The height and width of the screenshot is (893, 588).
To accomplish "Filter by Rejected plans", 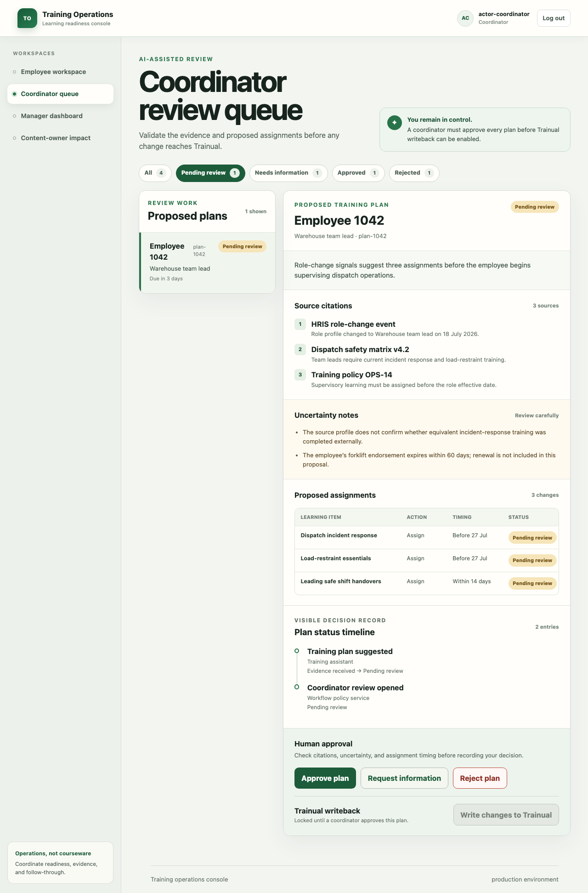I will pyautogui.click(x=414, y=173).
